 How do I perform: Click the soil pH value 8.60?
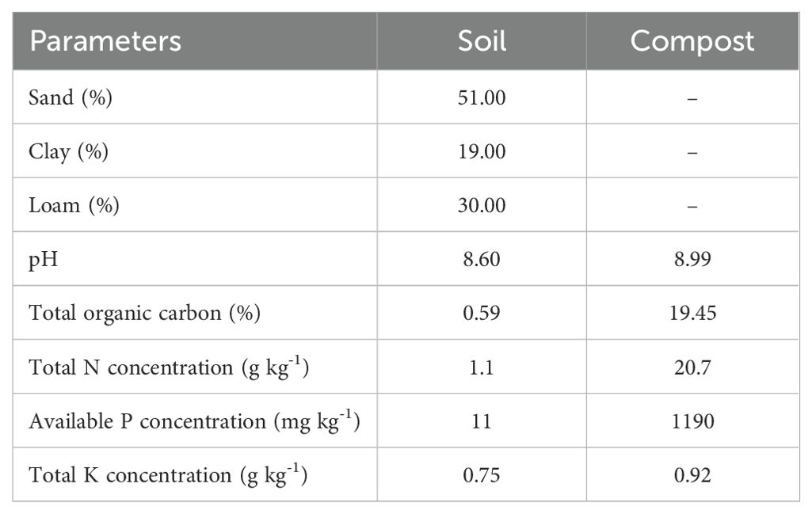(482, 259)
